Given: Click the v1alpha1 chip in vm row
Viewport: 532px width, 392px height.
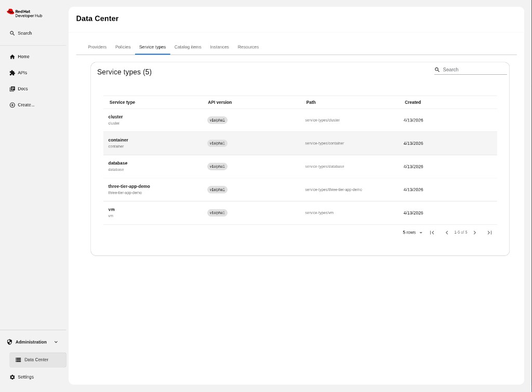Looking at the screenshot, I should pos(217,213).
